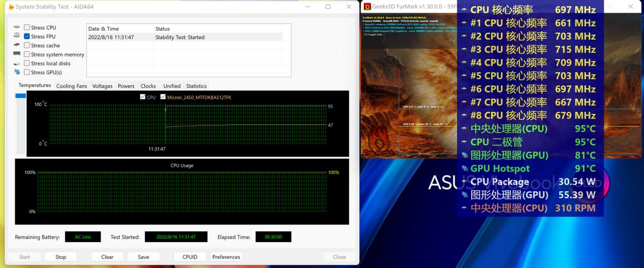Click the Save button
644x268 pixels.
[x=143, y=257]
